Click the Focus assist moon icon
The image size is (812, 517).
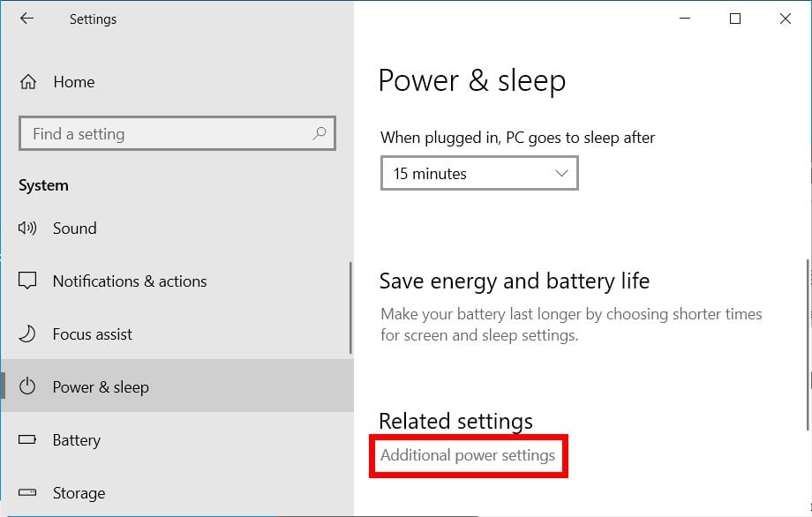(27, 334)
